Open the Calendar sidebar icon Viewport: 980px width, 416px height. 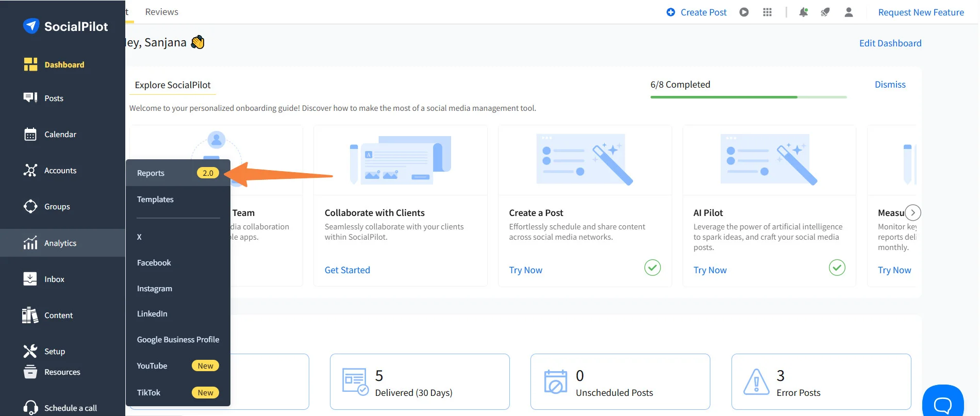[x=30, y=134]
